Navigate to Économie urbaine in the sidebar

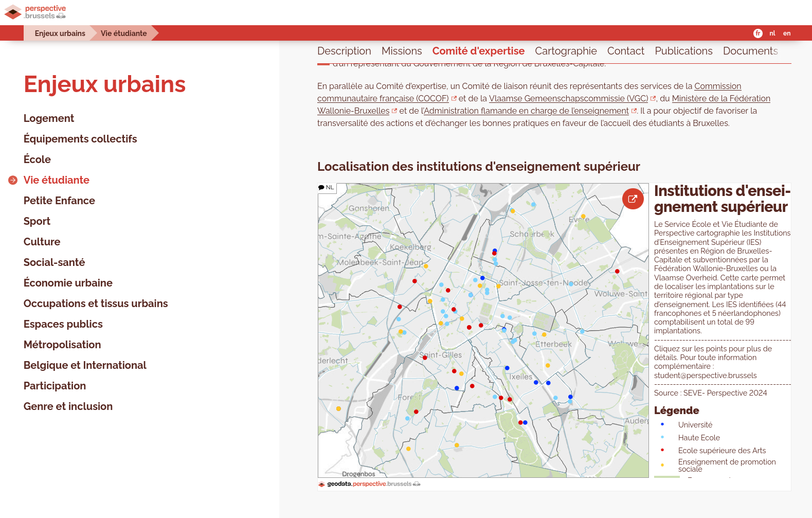[68, 283]
